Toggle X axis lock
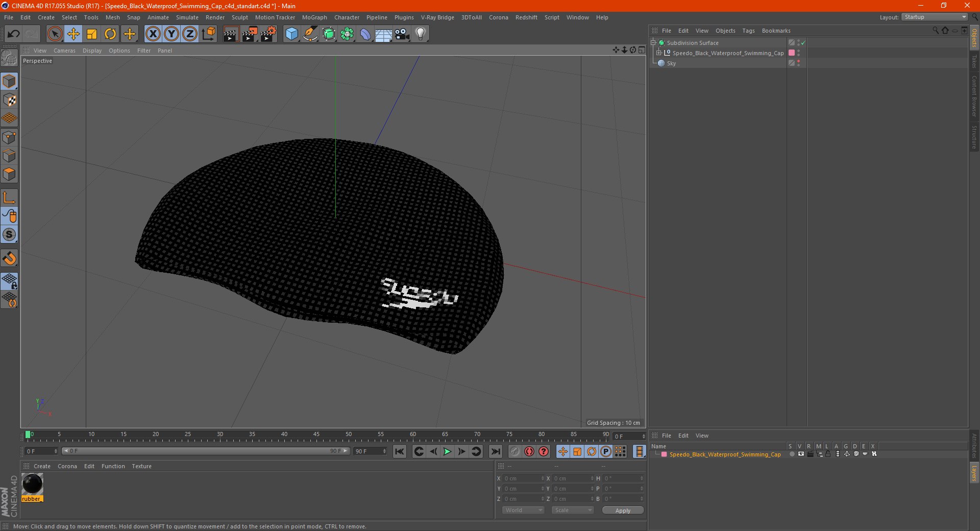Viewport: 980px width, 531px height. [153, 34]
